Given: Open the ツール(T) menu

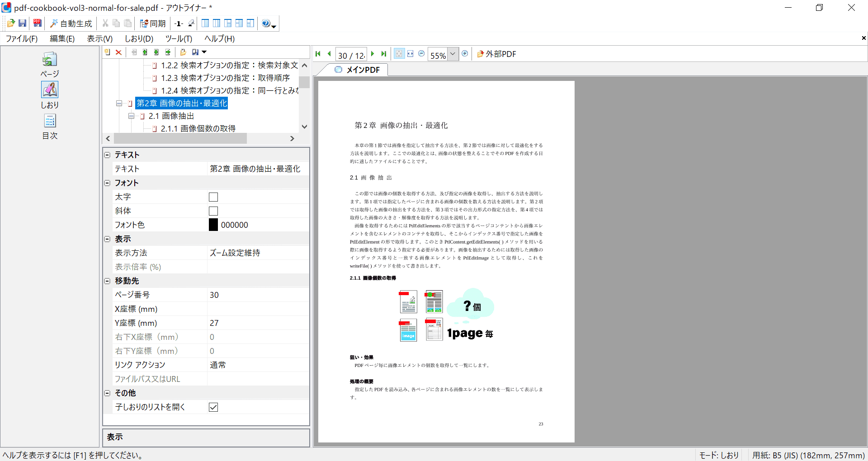Looking at the screenshot, I should [x=179, y=39].
